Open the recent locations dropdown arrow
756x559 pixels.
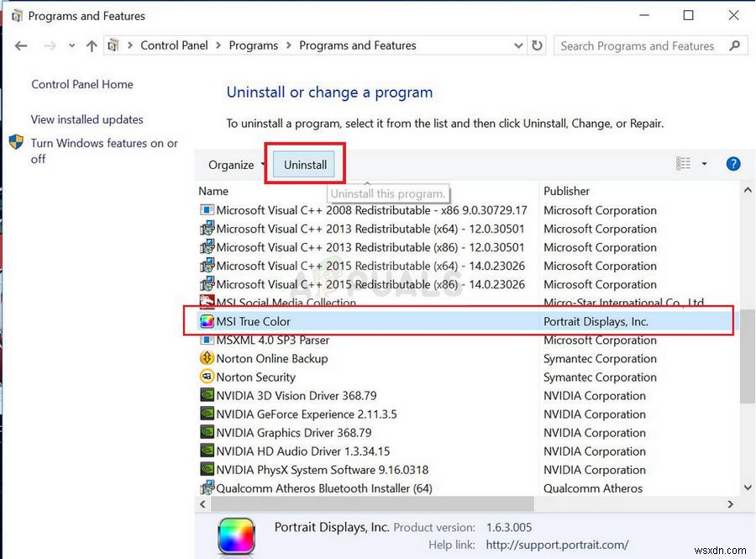pos(72,46)
